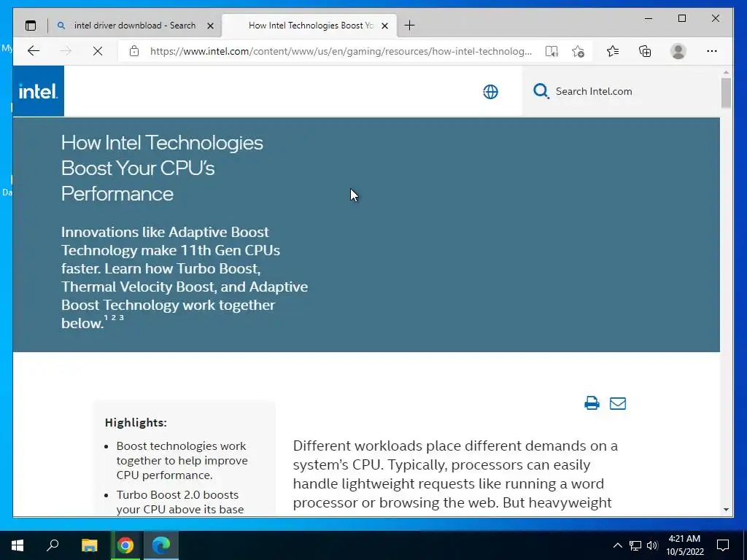747x560 pixels.
Task: View site information lock icon
Action: click(134, 51)
